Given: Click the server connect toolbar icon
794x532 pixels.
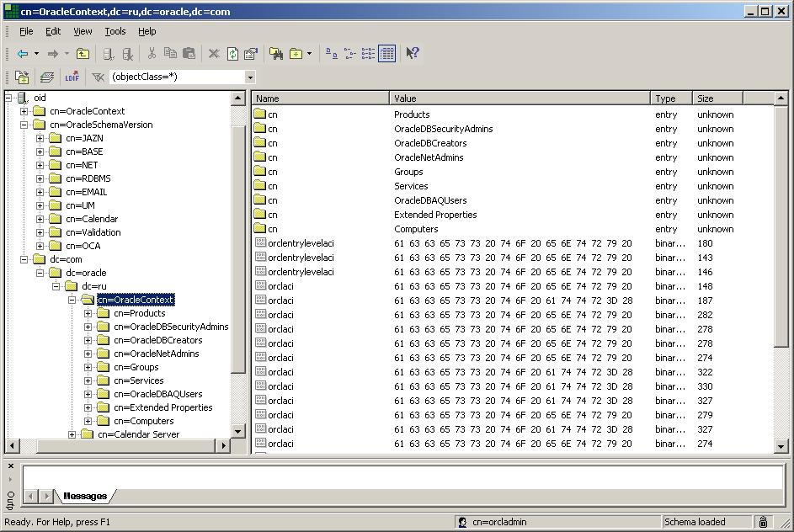Looking at the screenshot, I should pos(109,53).
